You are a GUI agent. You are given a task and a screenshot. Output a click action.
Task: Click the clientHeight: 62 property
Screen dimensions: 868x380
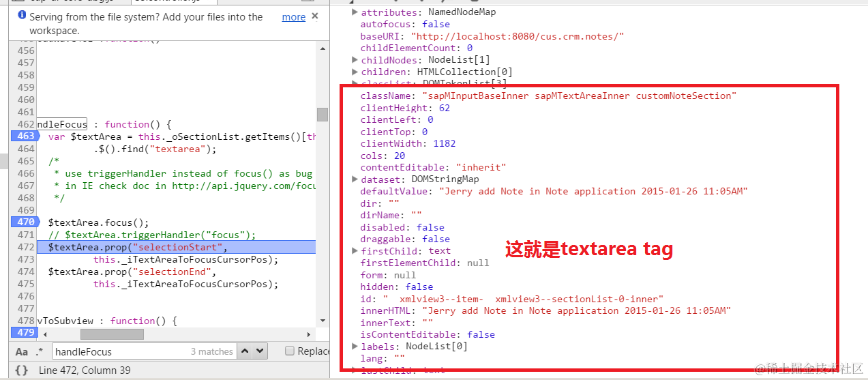click(405, 108)
